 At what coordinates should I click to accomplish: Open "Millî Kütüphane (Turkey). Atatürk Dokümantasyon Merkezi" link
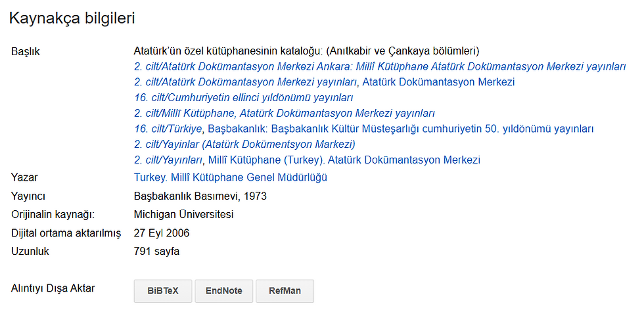click(344, 160)
